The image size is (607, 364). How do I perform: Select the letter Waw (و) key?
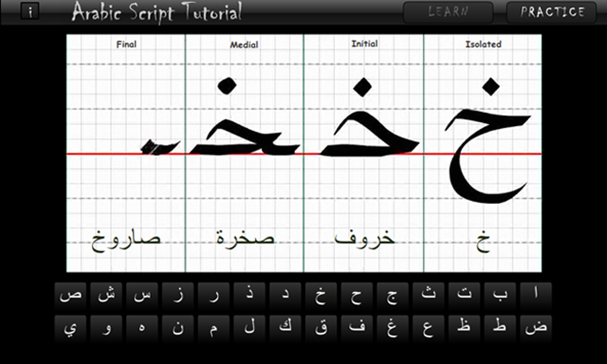pyautogui.click(x=106, y=328)
